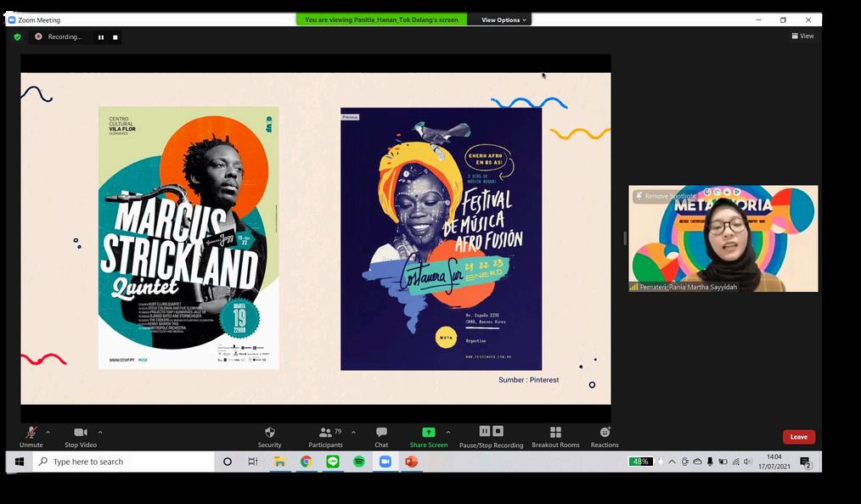Viewport: 861px width, 504px height.
Task: Pause recording via top-left indicator button
Action: tap(101, 37)
